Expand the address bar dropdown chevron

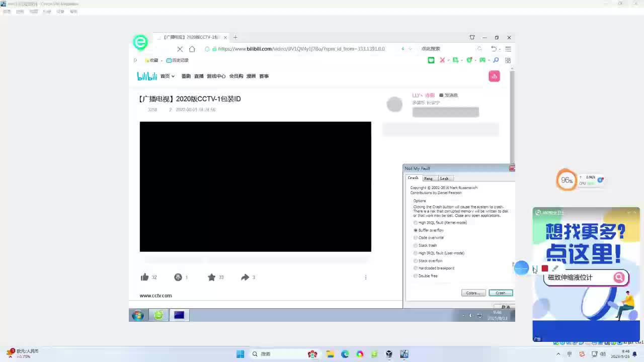(x=410, y=49)
